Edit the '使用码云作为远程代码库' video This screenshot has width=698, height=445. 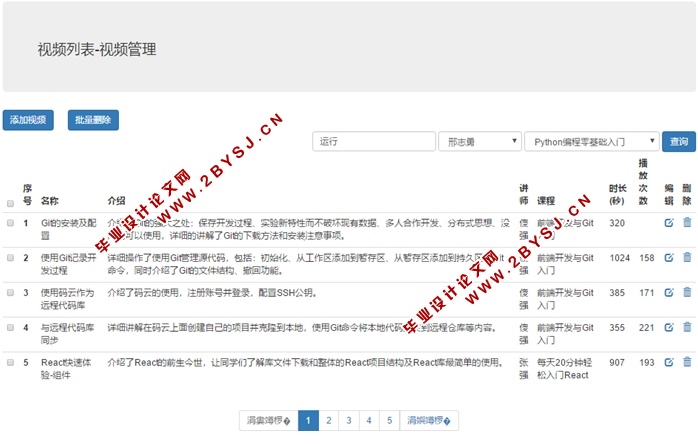(x=669, y=292)
